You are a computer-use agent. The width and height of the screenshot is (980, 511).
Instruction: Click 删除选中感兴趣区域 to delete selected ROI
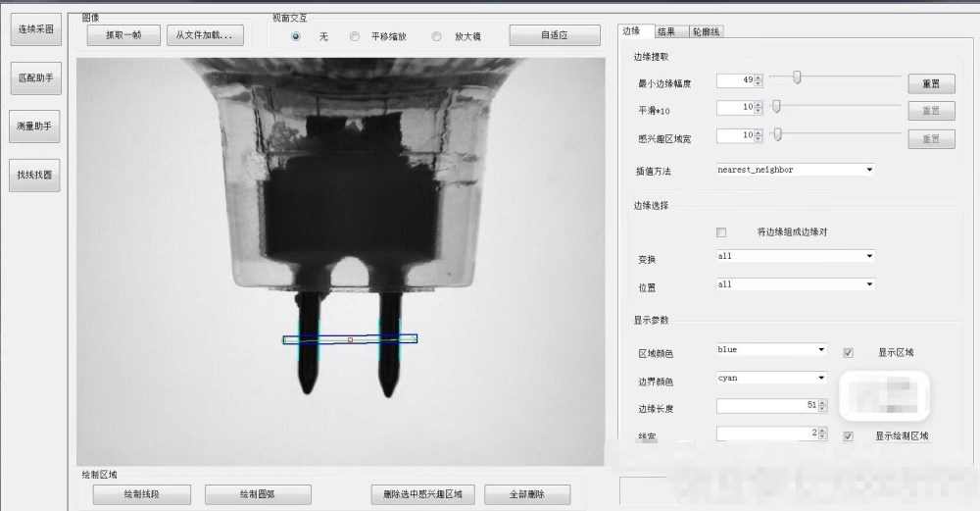click(422, 494)
